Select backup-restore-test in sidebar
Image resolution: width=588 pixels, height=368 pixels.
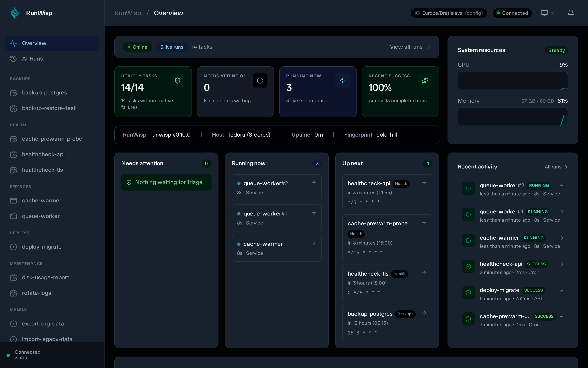click(52, 108)
